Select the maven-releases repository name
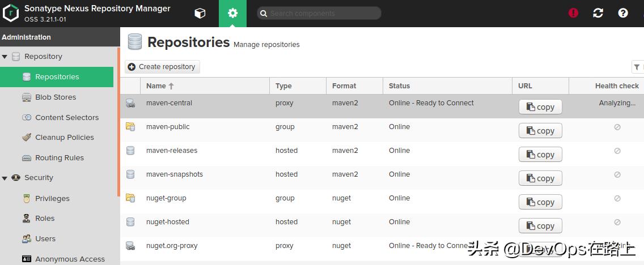This screenshot has width=644, height=265. (x=172, y=151)
